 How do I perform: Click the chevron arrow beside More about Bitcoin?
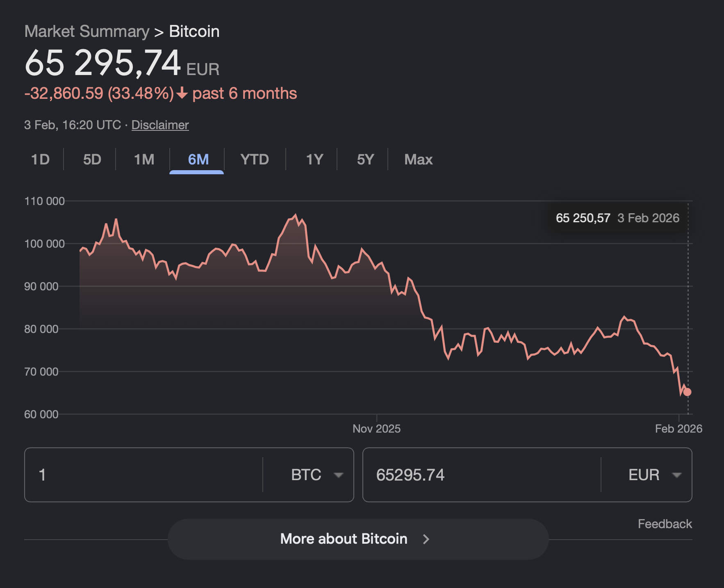(x=426, y=539)
